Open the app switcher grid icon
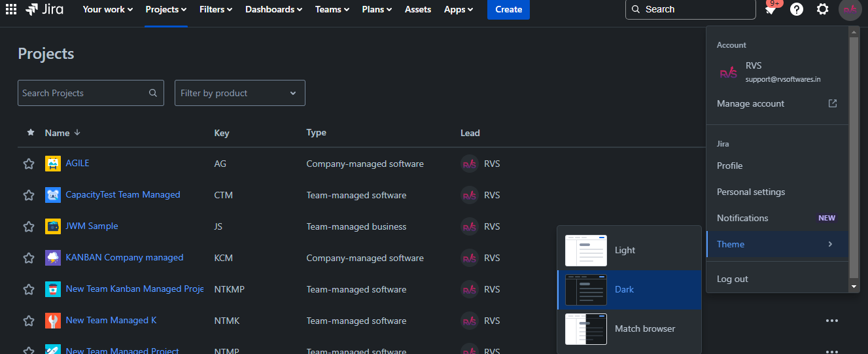 [x=11, y=9]
